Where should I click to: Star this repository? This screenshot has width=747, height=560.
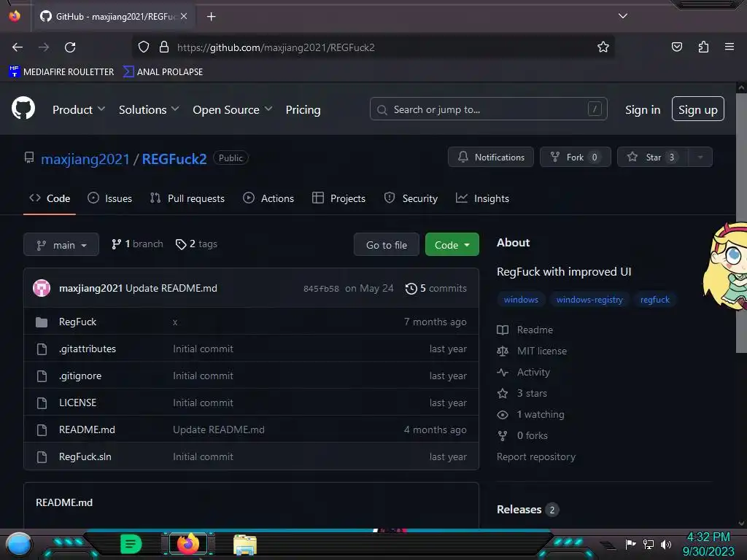click(x=652, y=157)
